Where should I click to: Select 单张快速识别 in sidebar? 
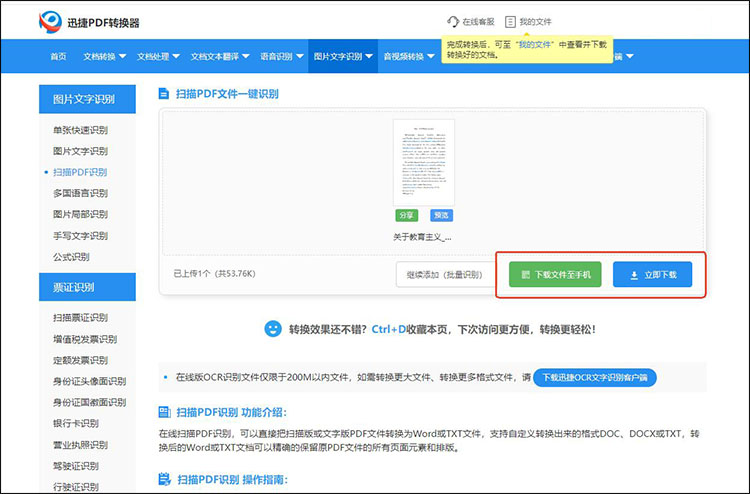[x=80, y=130]
